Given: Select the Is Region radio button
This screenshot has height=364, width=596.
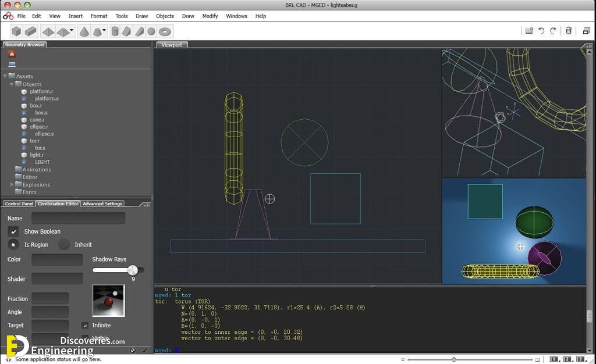Looking at the screenshot, I should tap(13, 244).
